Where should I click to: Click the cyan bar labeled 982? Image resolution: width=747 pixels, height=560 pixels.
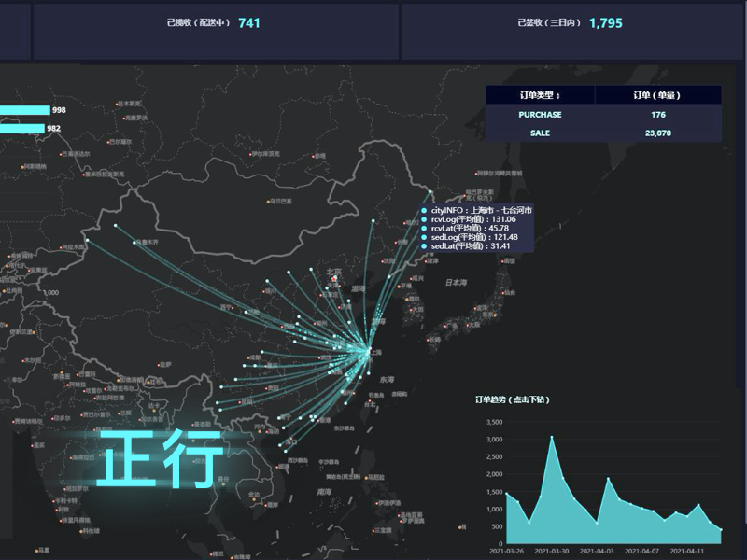point(21,129)
